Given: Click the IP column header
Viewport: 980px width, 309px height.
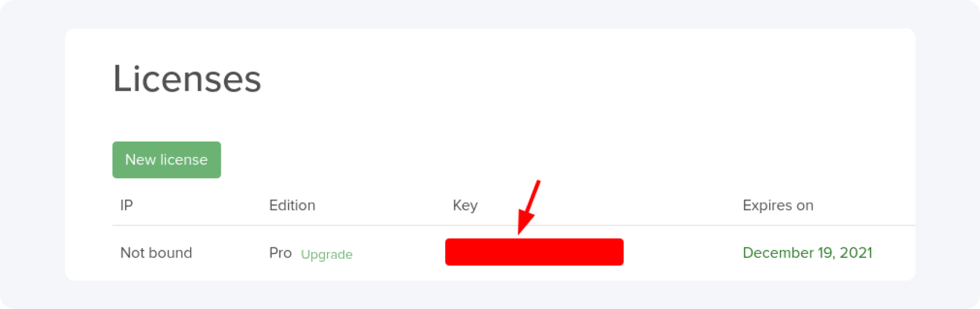Looking at the screenshot, I should 126,205.
